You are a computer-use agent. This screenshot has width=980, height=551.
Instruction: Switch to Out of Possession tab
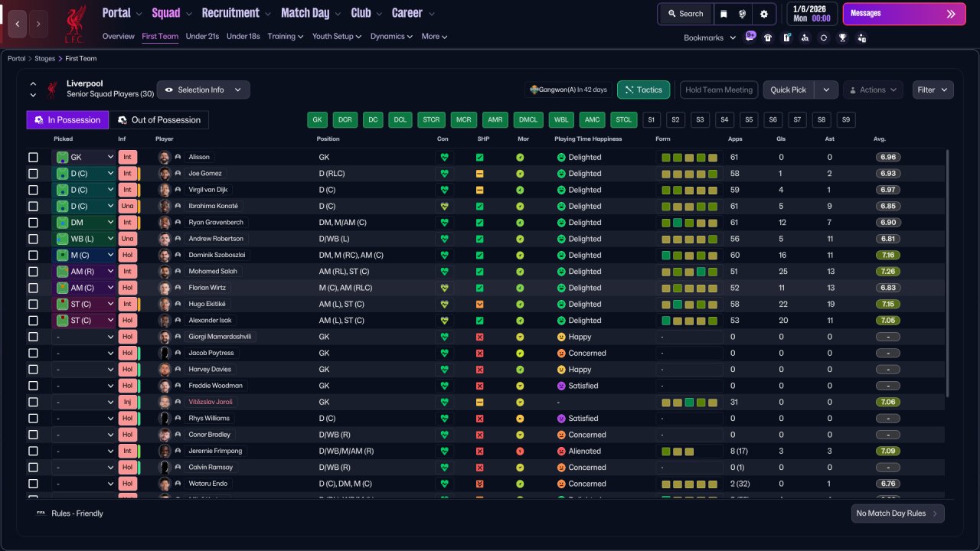[x=159, y=120]
